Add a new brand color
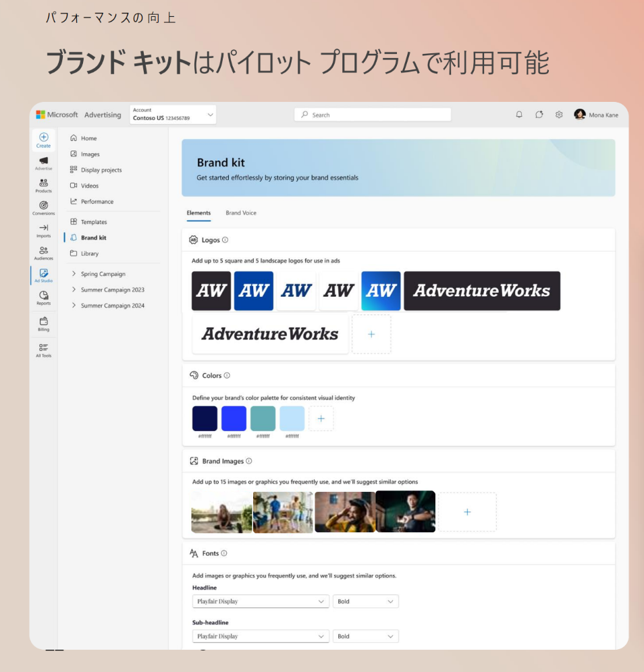 coord(321,419)
